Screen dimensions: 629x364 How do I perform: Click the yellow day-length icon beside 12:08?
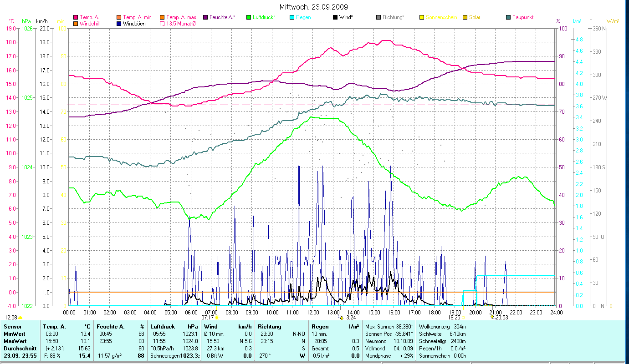[20, 318]
